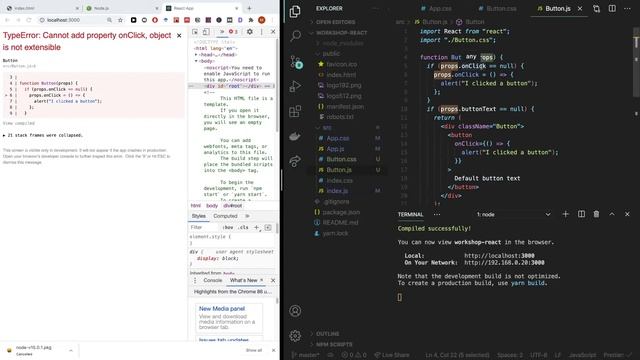Viewport: 640px width, 360px height.
Task: Open the Manage gear in VS Code
Action: click(x=295, y=336)
